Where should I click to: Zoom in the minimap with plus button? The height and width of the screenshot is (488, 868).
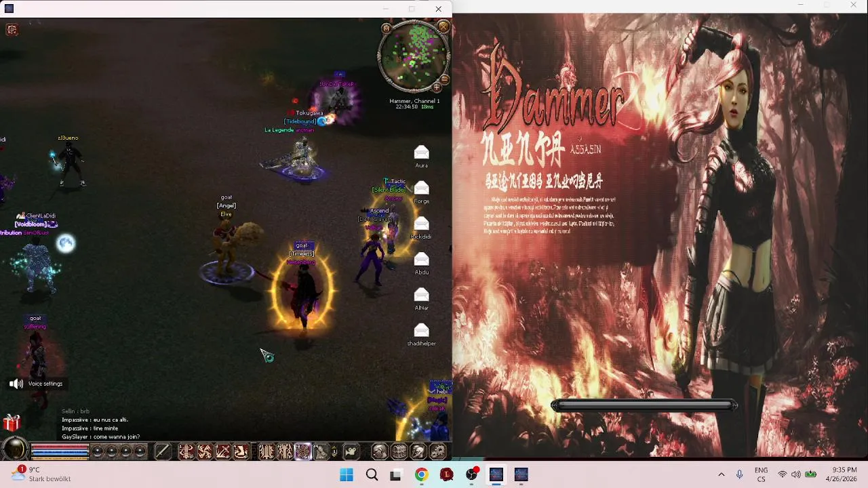coord(437,87)
